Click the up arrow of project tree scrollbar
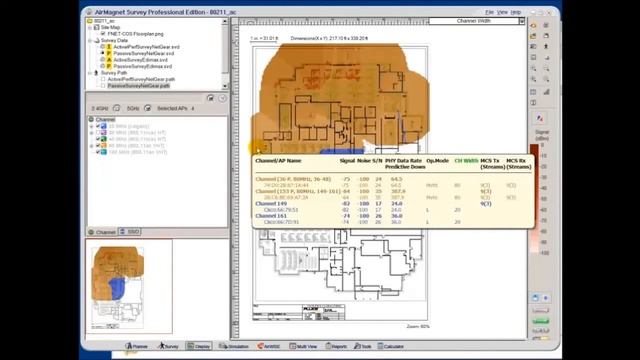 225,21
